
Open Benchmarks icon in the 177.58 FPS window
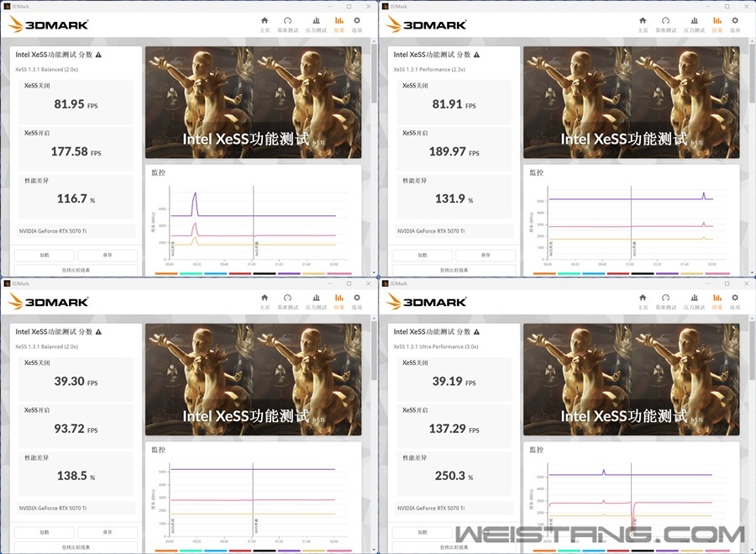click(x=287, y=24)
